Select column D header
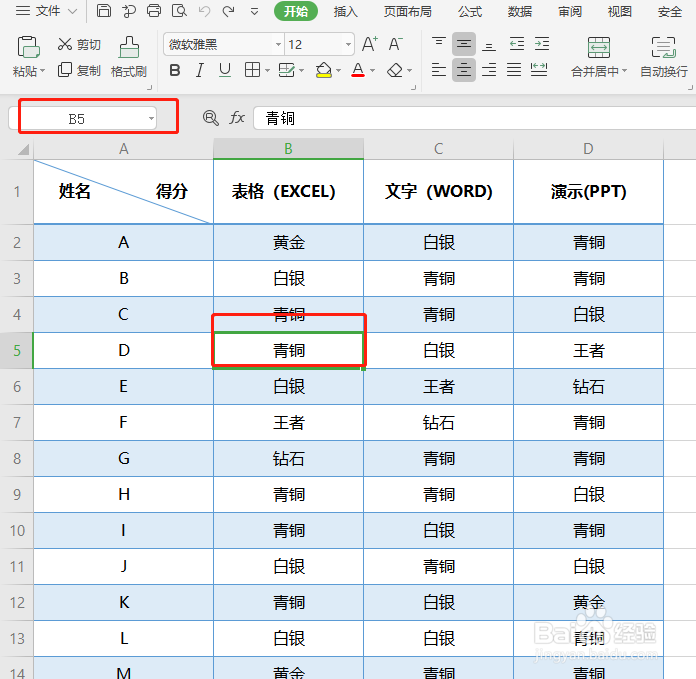 588,149
